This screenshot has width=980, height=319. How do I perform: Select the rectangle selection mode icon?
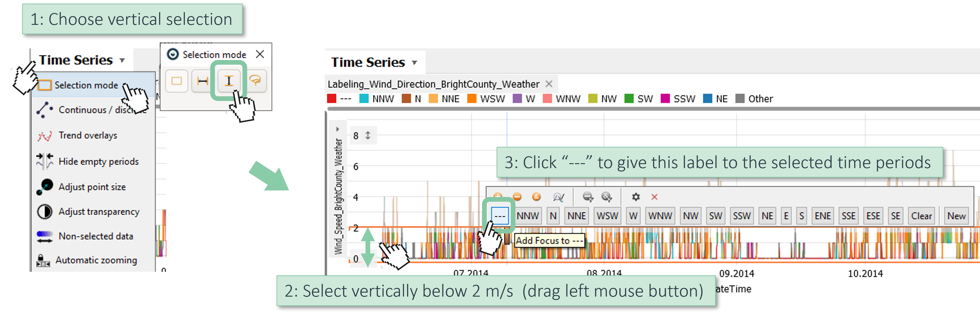pyautogui.click(x=177, y=81)
